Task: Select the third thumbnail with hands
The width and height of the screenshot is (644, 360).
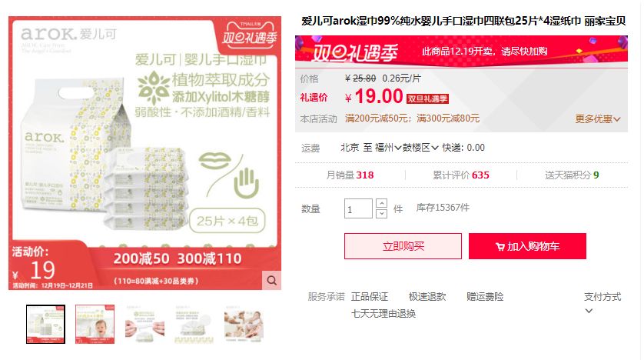Action: click(x=144, y=324)
